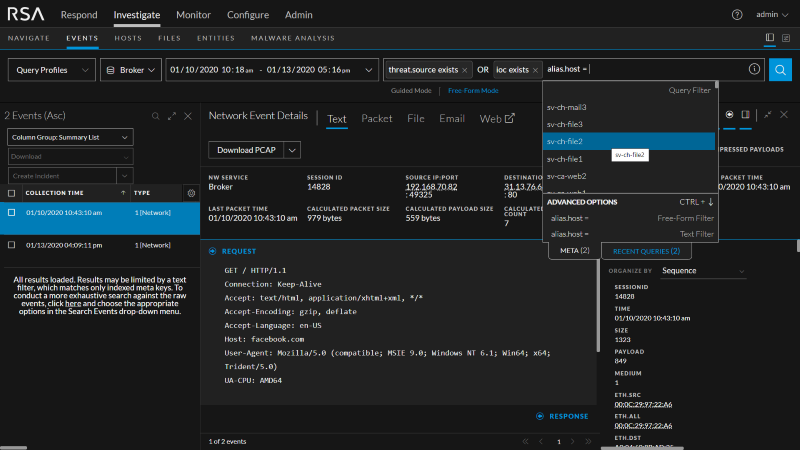The width and height of the screenshot is (800, 450).
Task: Switch to the Navigate tab
Action: (x=29, y=38)
